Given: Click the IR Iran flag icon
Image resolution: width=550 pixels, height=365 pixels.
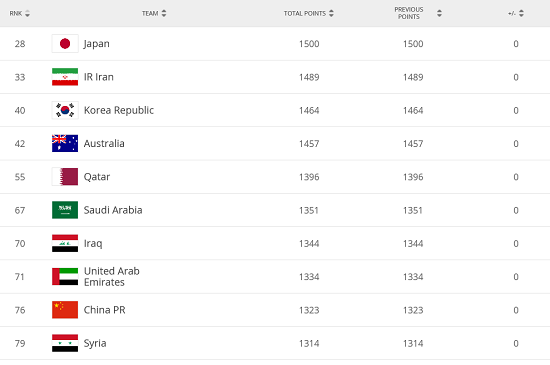Looking at the screenshot, I should pos(65,77).
